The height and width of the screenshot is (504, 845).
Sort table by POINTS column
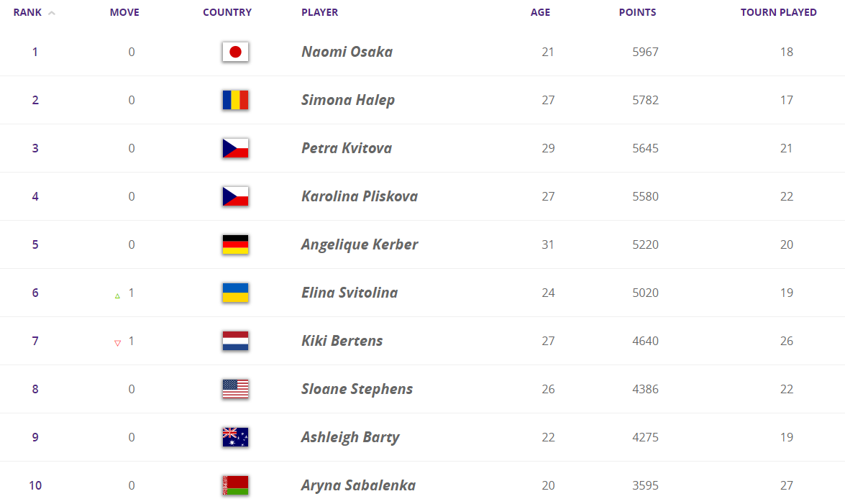click(637, 12)
